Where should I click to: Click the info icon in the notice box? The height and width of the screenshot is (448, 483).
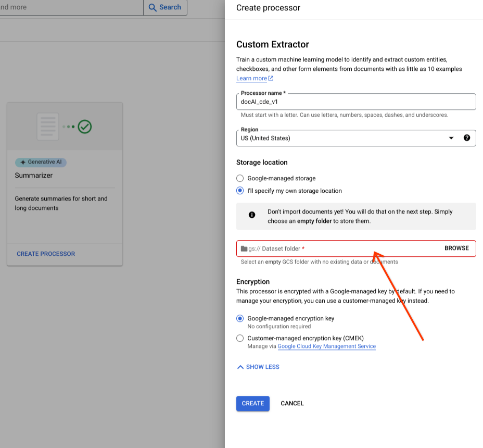(252, 215)
